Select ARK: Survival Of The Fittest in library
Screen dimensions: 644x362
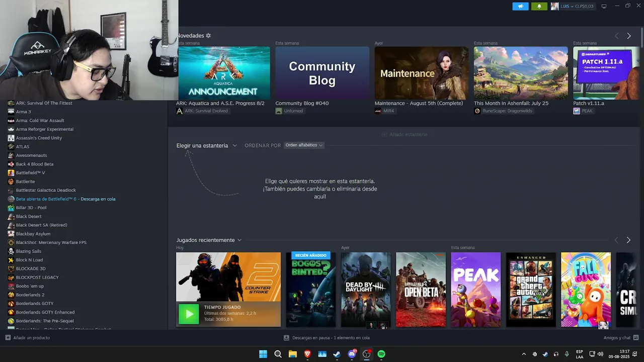coord(44,103)
